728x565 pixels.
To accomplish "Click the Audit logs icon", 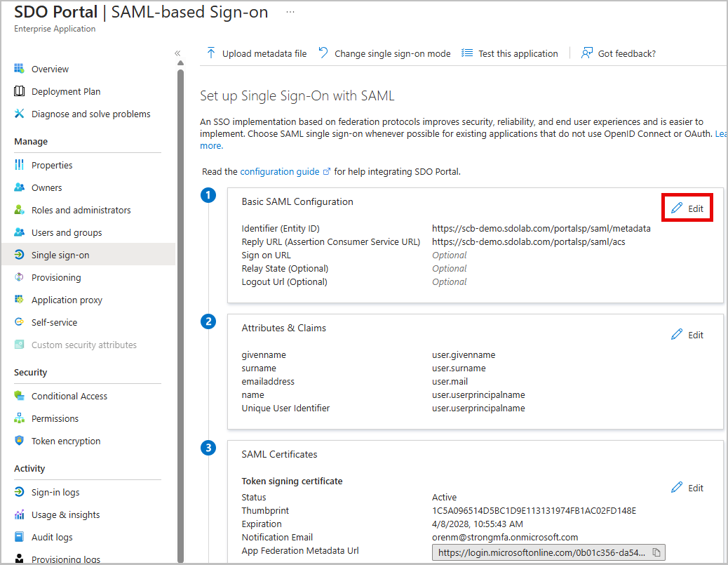I will pyautogui.click(x=19, y=537).
